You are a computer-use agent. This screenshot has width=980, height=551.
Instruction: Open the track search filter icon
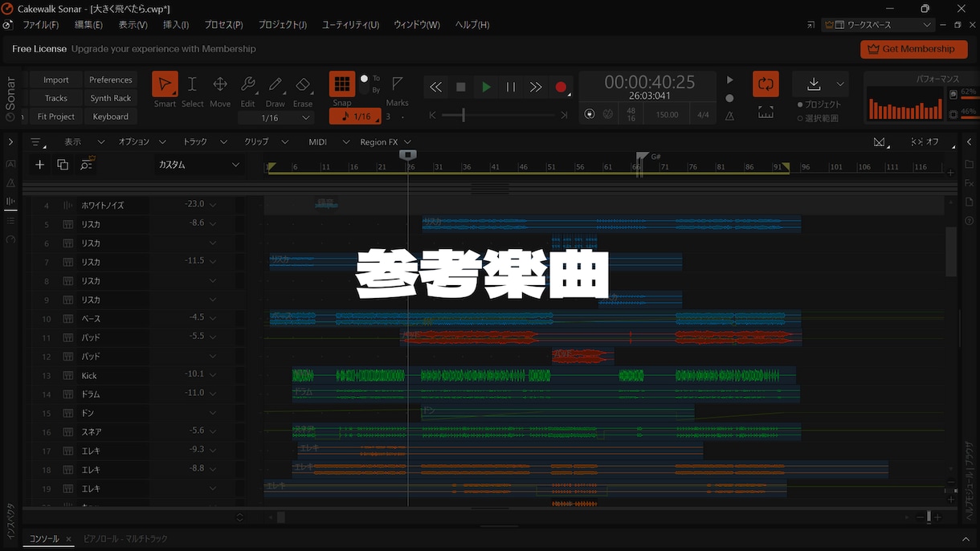tap(87, 164)
